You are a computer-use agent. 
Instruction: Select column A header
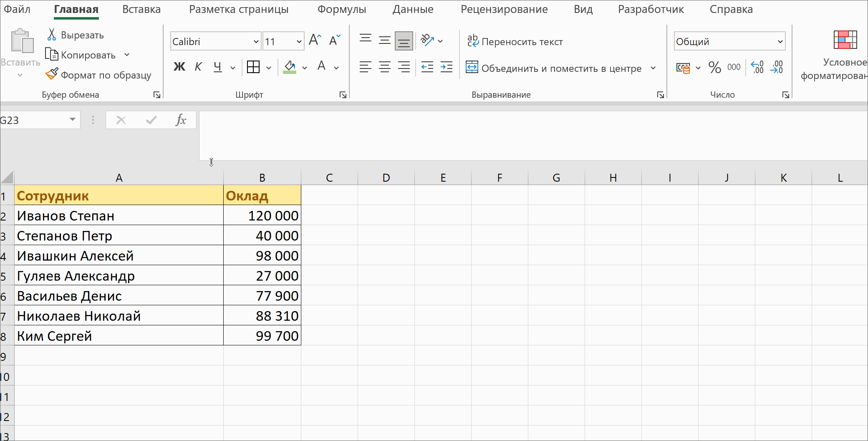pyautogui.click(x=119, y=177)
